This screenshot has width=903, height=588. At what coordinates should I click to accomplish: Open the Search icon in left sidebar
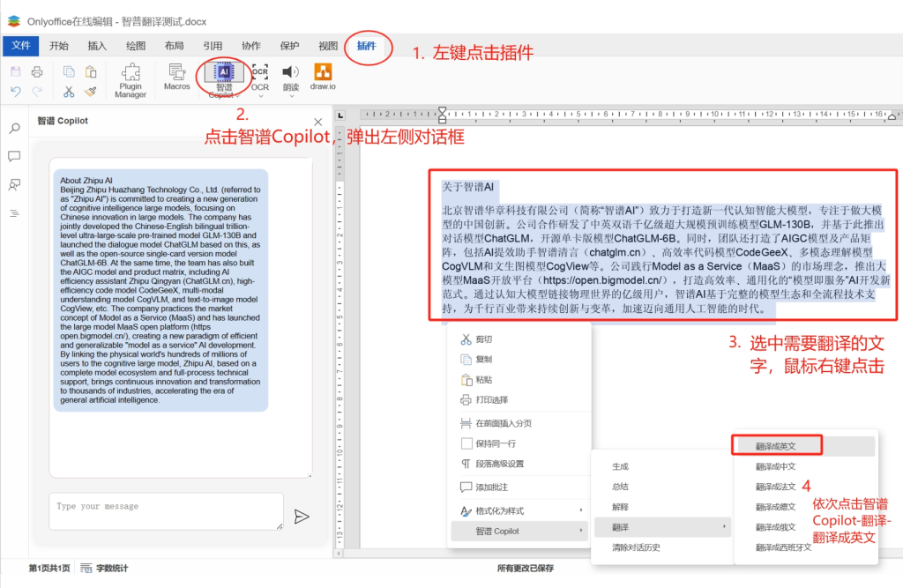(x=14, y=129)
